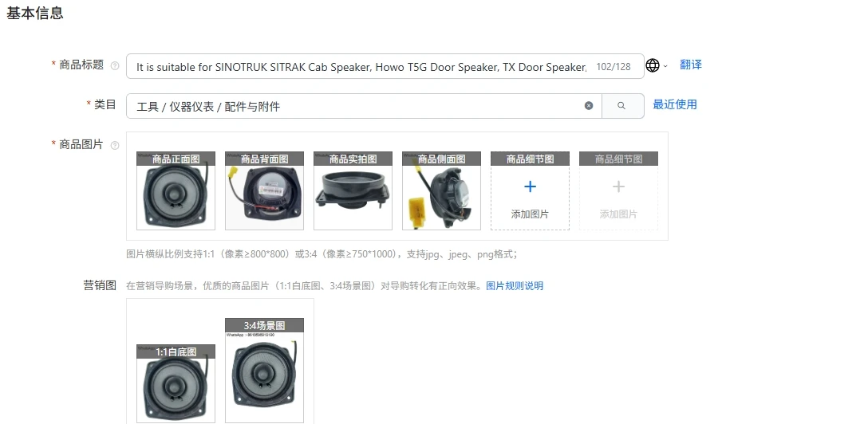Select the 商品侧面图 side image thumbnail
868x424 pixels.
pyautogui.click(x=442, y=190)
